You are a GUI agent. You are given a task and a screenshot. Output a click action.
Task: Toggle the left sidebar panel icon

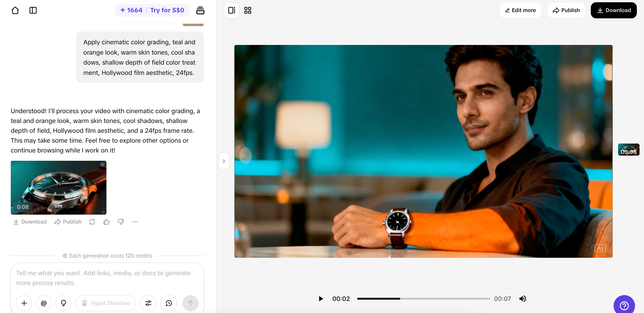pos(33,10)
